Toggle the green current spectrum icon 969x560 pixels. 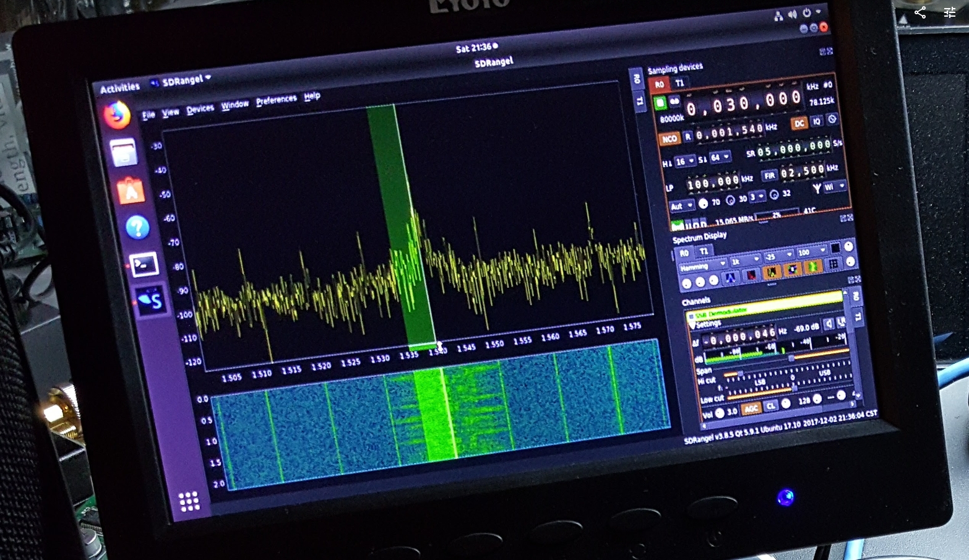[x=812, y=267]
